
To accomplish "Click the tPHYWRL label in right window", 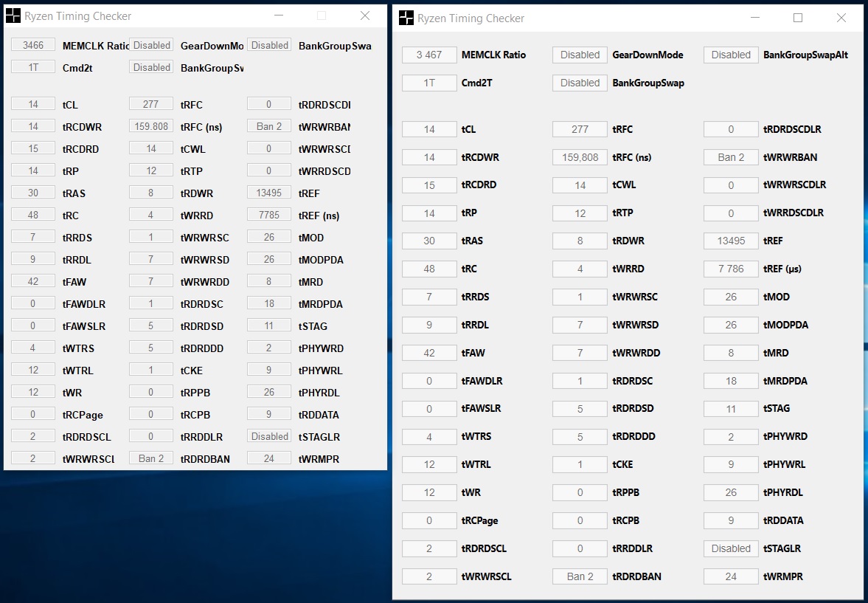I will [x=785, y=464].
